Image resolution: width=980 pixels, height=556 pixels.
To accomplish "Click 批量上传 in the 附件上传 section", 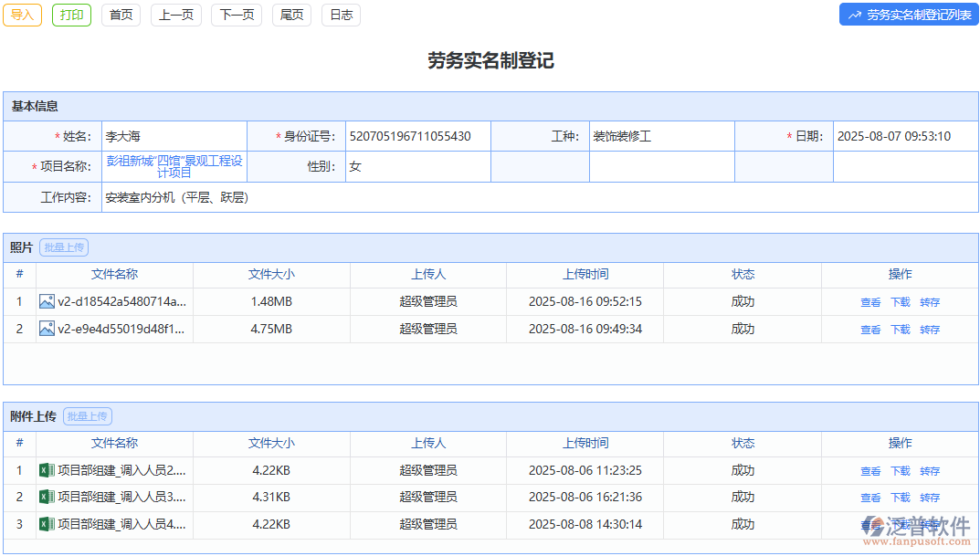I will [87, 415].
